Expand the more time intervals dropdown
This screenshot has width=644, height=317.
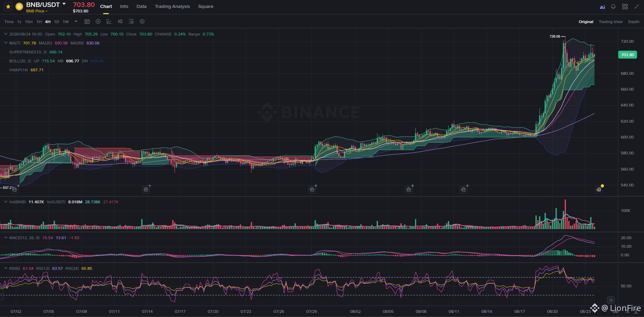coord(76,21)
